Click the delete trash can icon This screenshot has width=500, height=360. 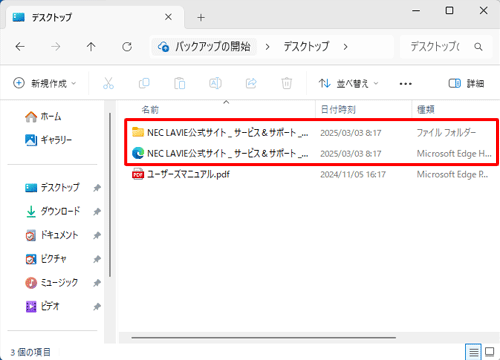tap(287, 83)
